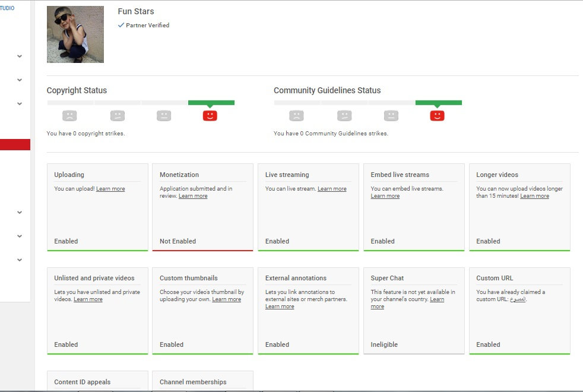Click the Copyright Status heading

(x=77, y=90)
